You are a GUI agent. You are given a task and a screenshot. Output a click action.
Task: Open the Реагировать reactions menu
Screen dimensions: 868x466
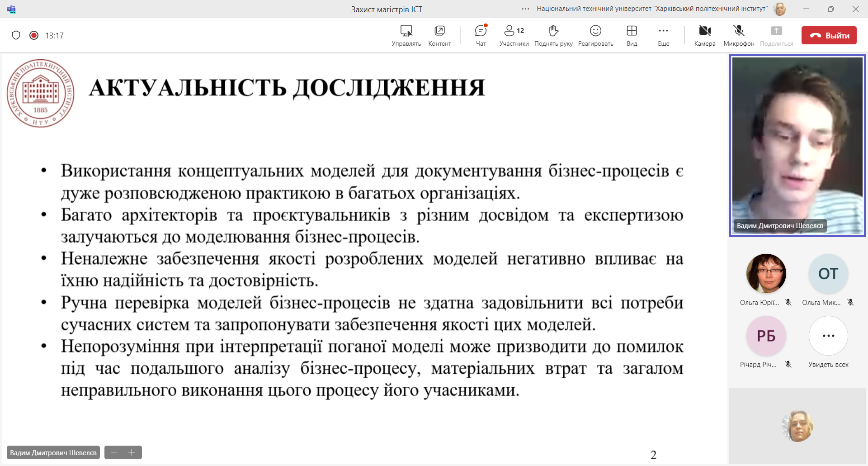pyautogui.click(x=595, y=35)
